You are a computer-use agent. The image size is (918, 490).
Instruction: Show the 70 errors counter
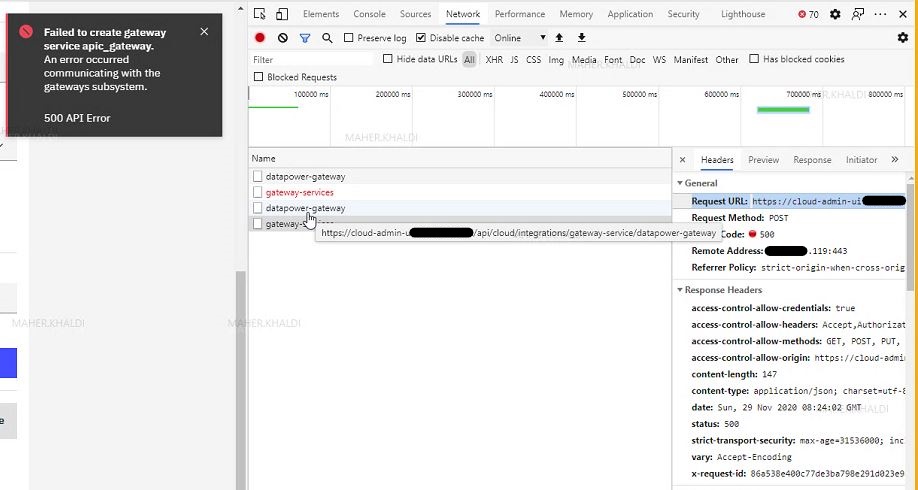click(809, 14)
